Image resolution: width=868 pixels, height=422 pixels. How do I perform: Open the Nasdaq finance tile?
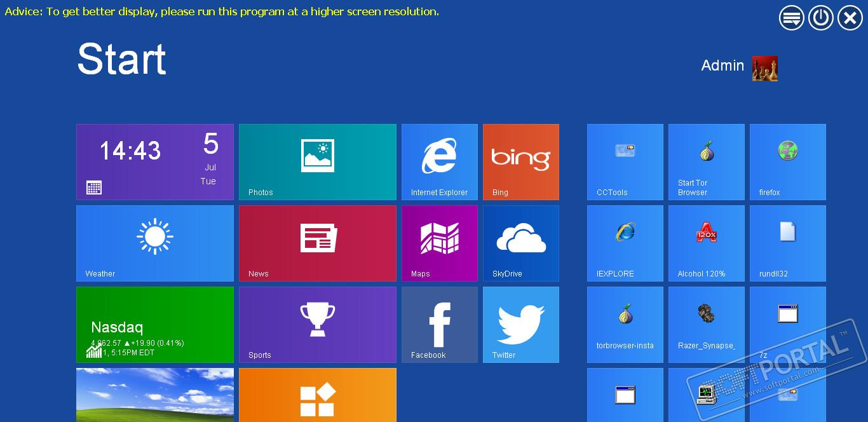(x=155, y=325)
